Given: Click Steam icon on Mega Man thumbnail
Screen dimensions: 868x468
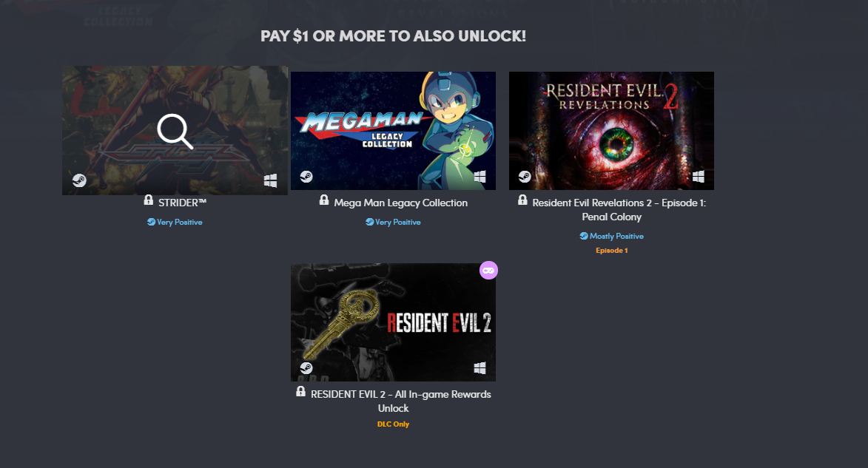Looking at the screenshot, I should 306,177.
